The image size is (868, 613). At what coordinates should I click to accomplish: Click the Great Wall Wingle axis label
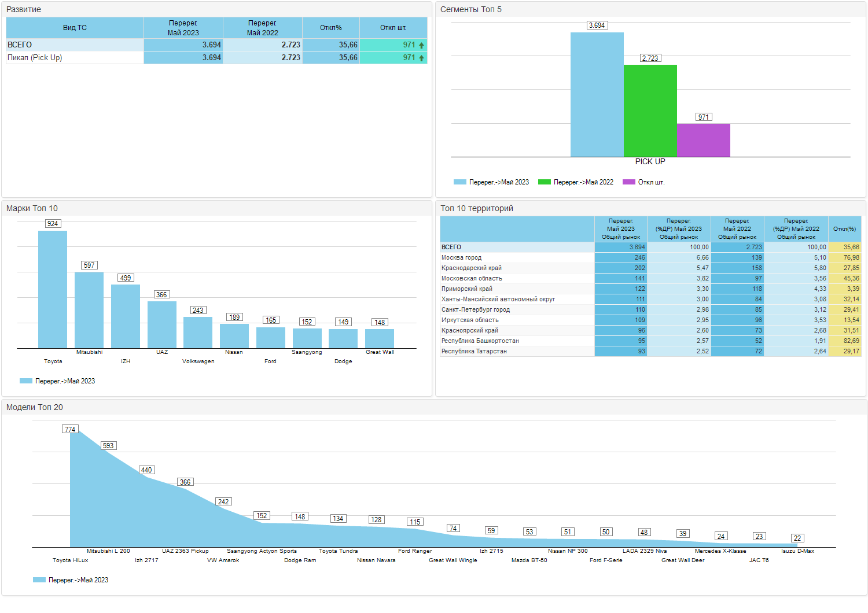point(453,560)
